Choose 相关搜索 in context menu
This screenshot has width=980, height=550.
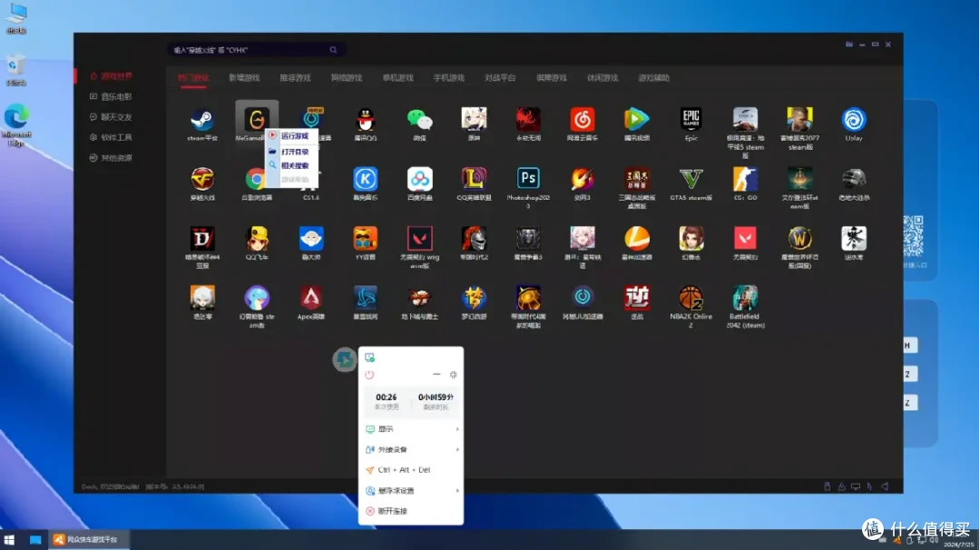tap(292, 165)
